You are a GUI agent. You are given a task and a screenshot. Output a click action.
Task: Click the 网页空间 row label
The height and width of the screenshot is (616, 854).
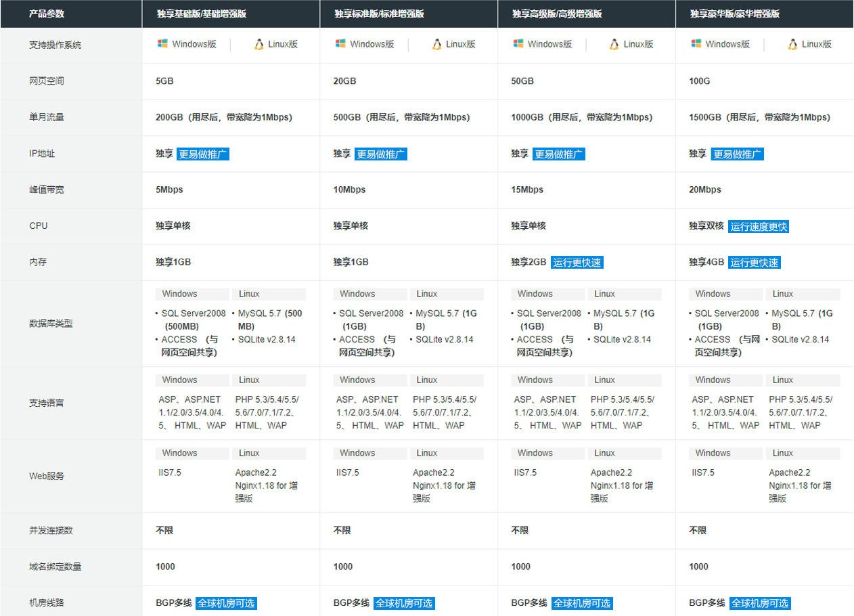tap(47, 81)
